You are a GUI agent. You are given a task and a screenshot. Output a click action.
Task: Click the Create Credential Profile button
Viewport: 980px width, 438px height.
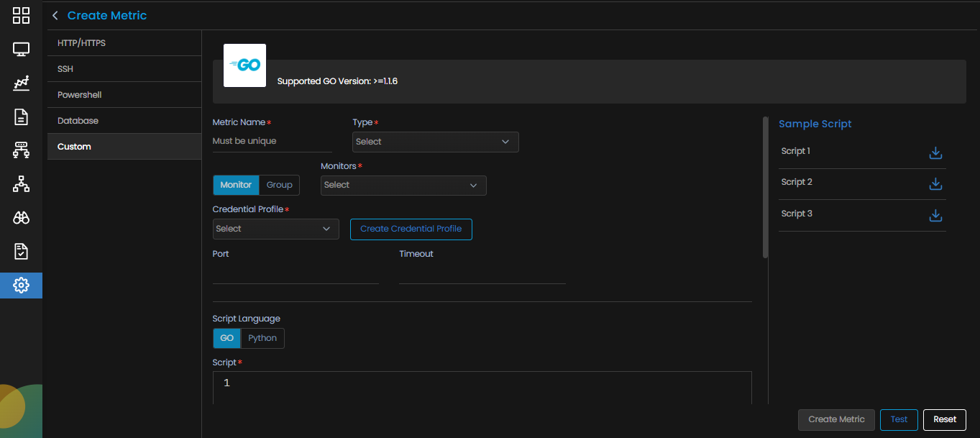[411, 229]
